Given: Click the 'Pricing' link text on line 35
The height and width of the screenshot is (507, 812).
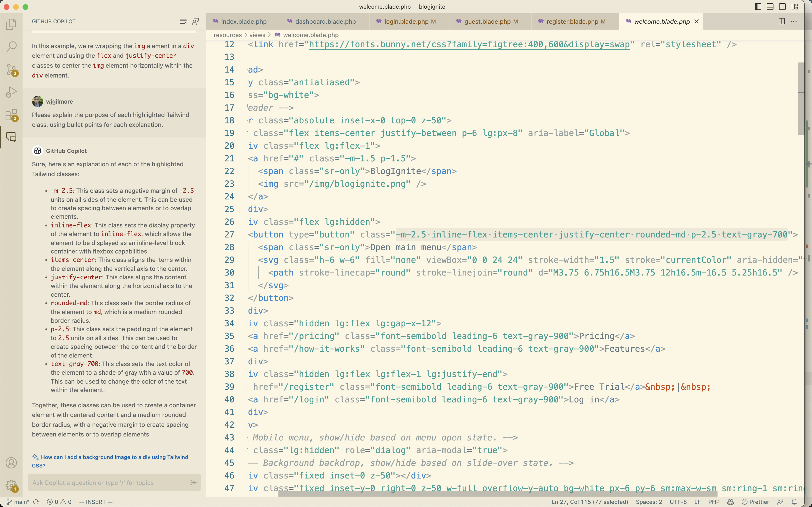Looking at the screenshot, I should pyautogui.click(x=597, y=336).
